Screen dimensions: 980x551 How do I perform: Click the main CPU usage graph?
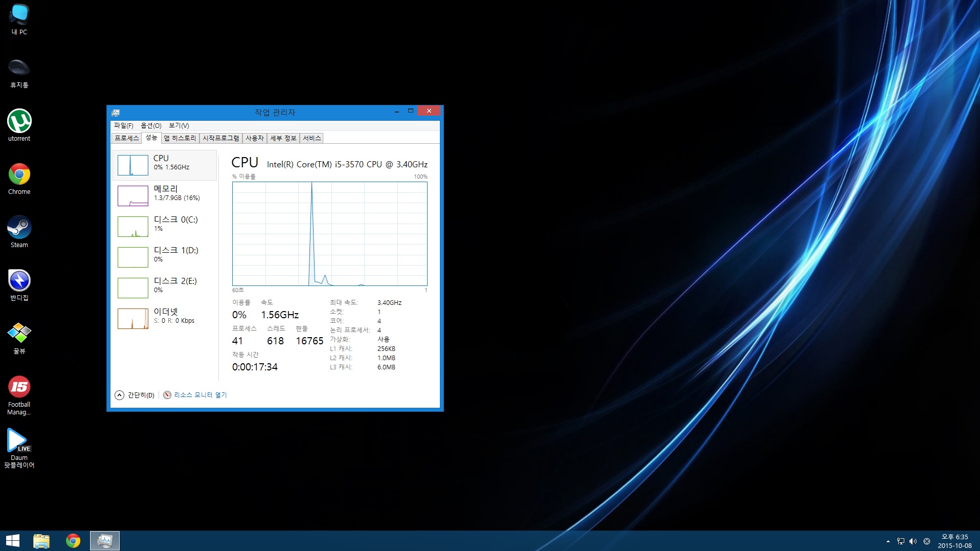click(x=330, y=234)
